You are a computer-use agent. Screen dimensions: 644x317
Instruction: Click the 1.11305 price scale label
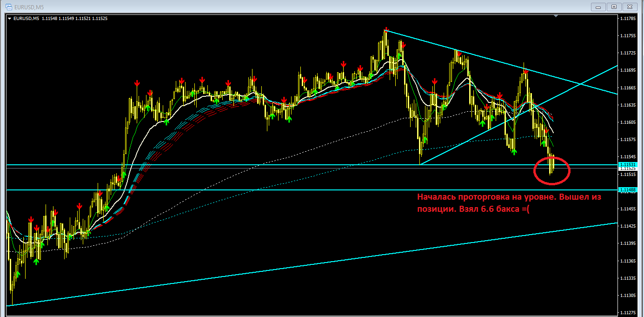[628, 295]
